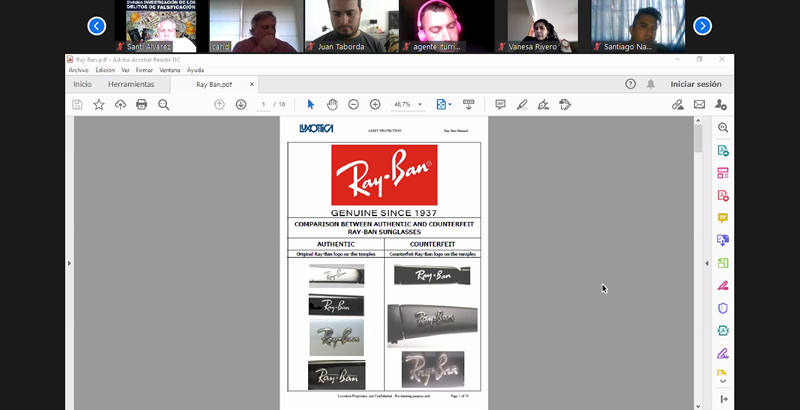This screenshot has width=800, height=410.
Task: Switch to the Herramientas tab
Action: 131,84
